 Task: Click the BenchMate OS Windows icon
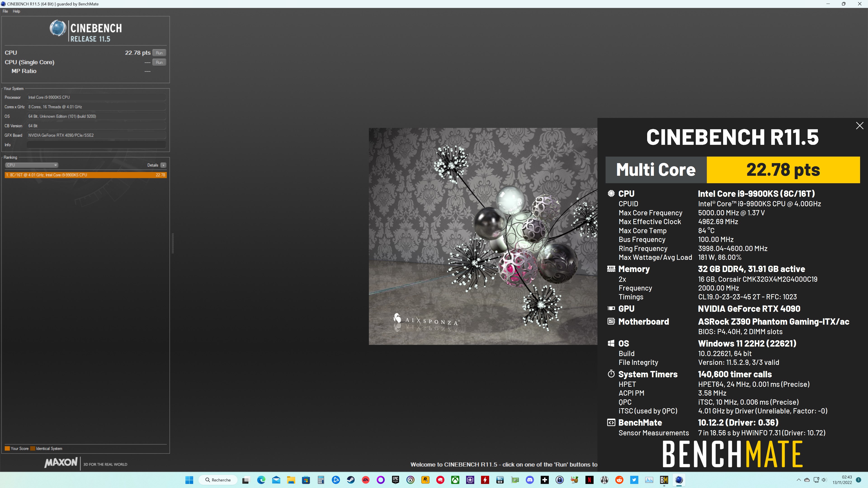coord(611,343)
